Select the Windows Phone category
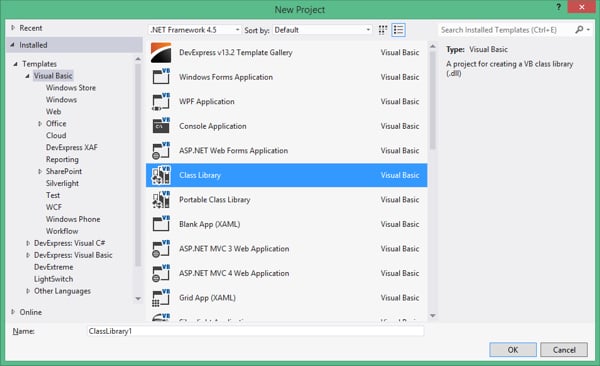This screenshot has width=600, height=366. click(x=73, y=219)
